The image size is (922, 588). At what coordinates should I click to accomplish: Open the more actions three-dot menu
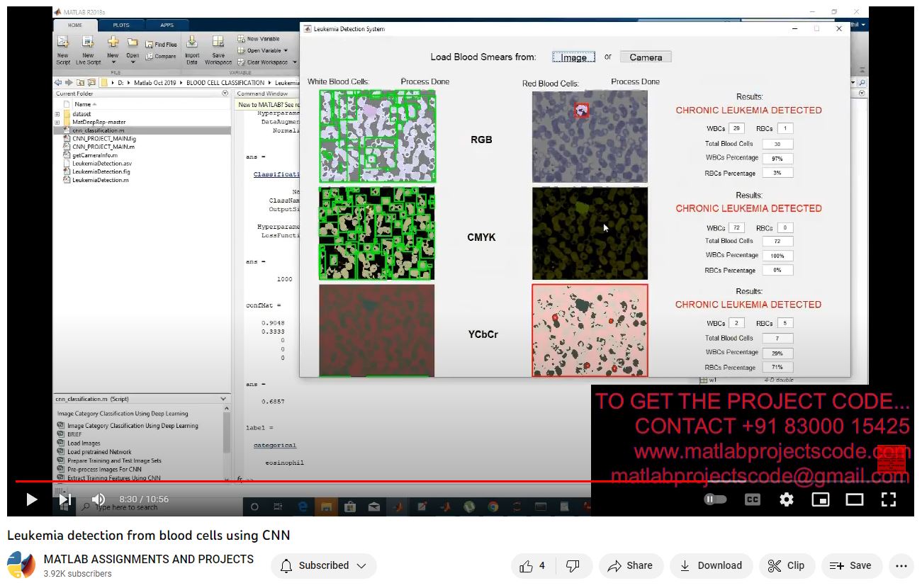[x=901, y=565]
